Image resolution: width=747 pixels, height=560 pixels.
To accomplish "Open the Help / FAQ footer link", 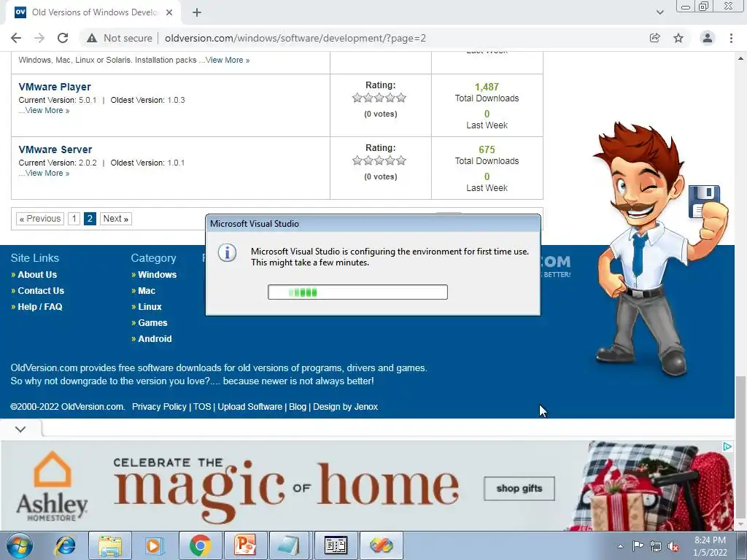I will [x=40, y=307].
